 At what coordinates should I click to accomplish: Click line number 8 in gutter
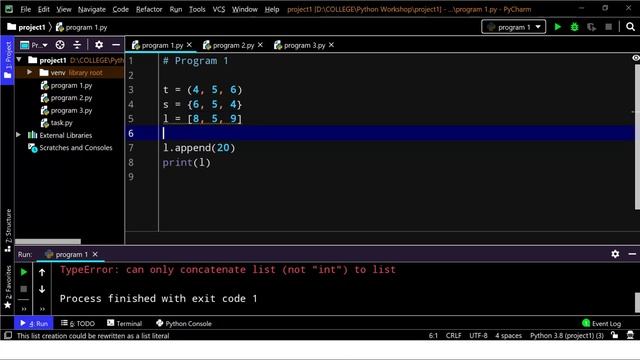(131, 162)
